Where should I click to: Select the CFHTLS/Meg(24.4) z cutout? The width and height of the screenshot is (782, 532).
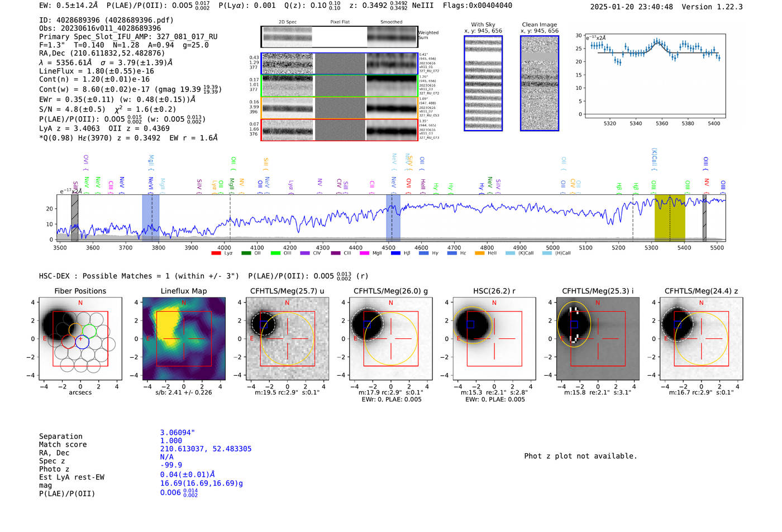coord(702,338)
